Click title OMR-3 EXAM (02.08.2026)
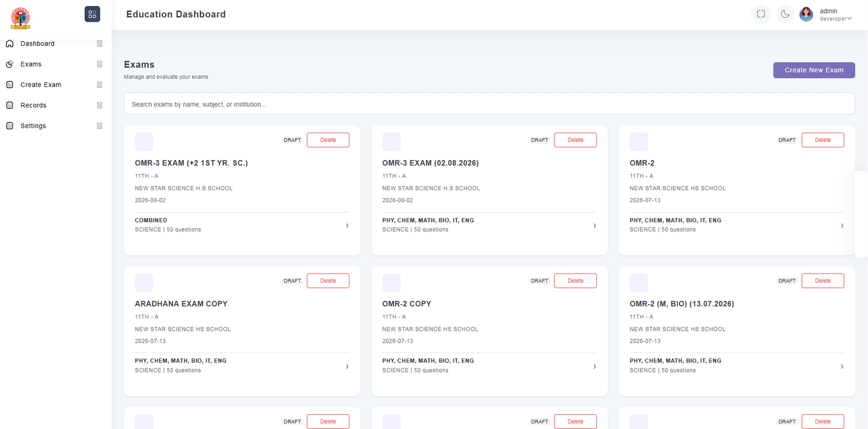 coord(431,163)
